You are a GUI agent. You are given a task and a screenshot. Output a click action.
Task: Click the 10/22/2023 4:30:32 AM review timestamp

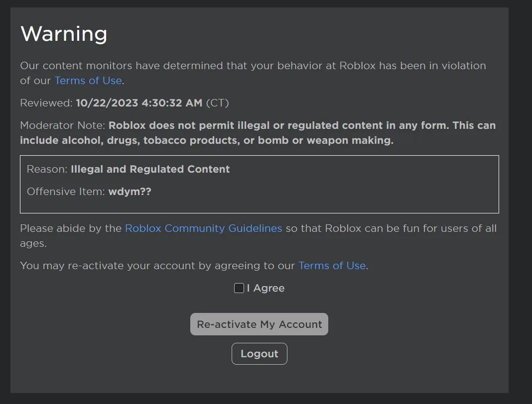pyautogui.click(x=139, y=103)
